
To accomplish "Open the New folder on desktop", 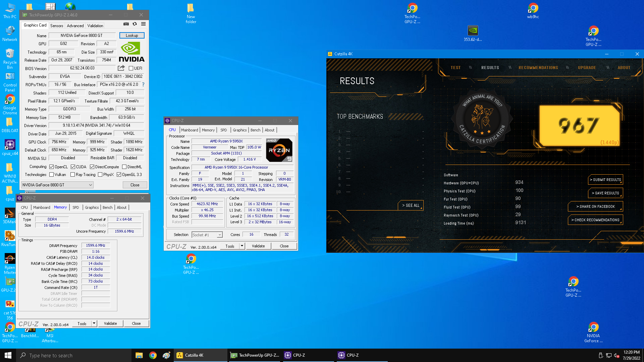I will click(191, 13).
